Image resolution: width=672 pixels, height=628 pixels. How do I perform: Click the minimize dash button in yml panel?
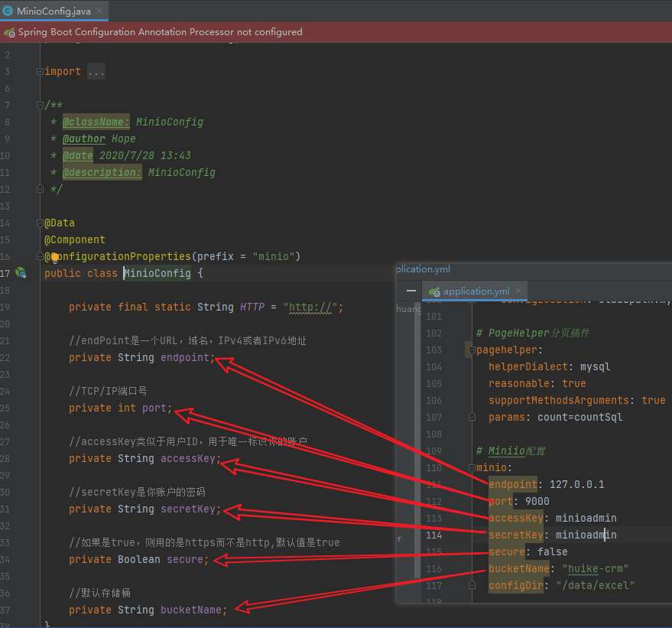pyautogui.click(x=411, y=291)
